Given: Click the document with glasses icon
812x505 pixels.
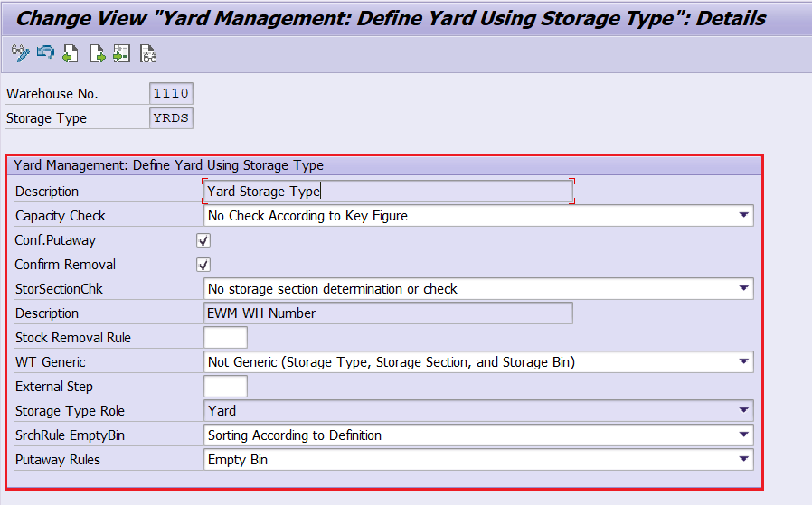Looking at the screenshot, I should point(148,55).
